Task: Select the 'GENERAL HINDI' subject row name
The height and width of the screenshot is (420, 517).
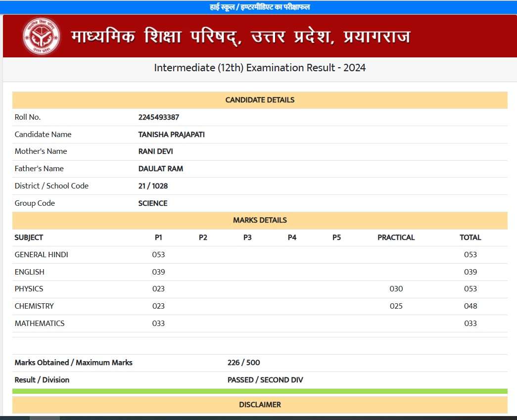Action: (41, 254)
